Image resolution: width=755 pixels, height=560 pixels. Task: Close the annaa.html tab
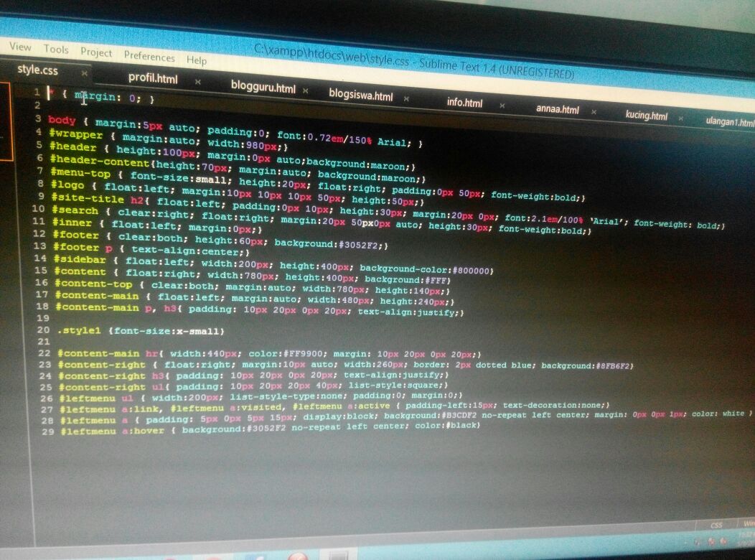point(594,112)
